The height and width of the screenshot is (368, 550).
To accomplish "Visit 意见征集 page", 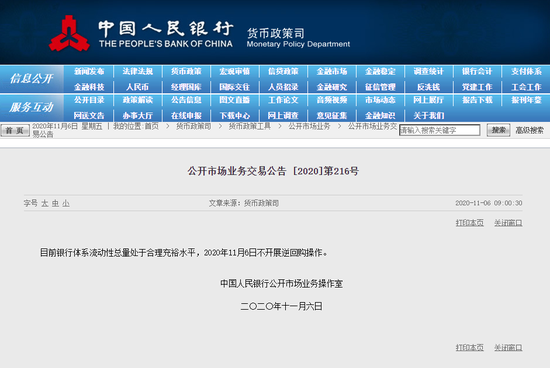I will [332, 115].
